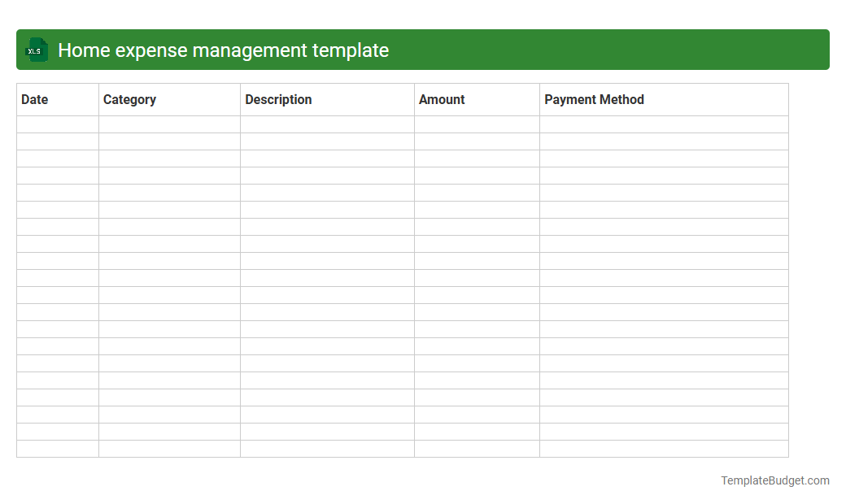Click the bottom row of the Description column
The width and height of the screenshot is (846, 504).
pyautogui.click(x=326, y=448)
